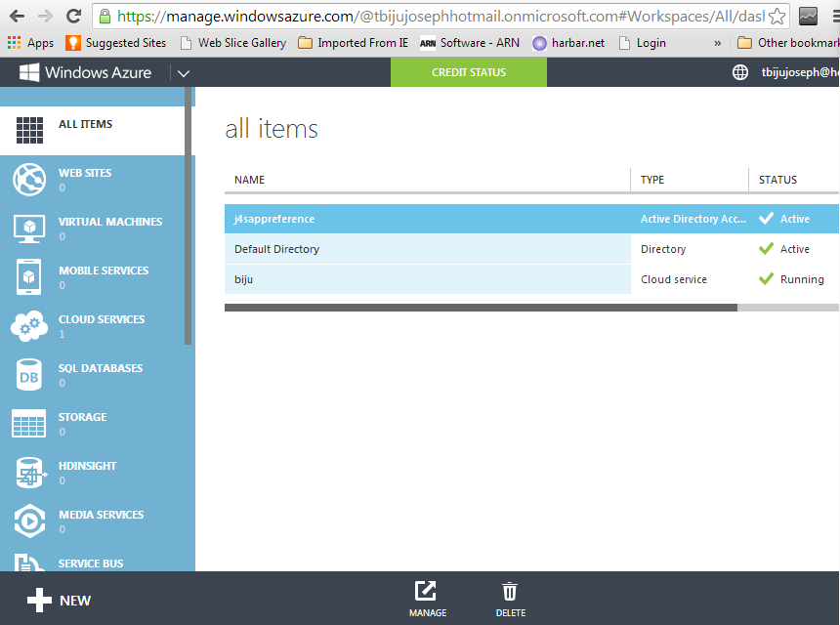Click the Cloud service type cell

pos(674,279)
